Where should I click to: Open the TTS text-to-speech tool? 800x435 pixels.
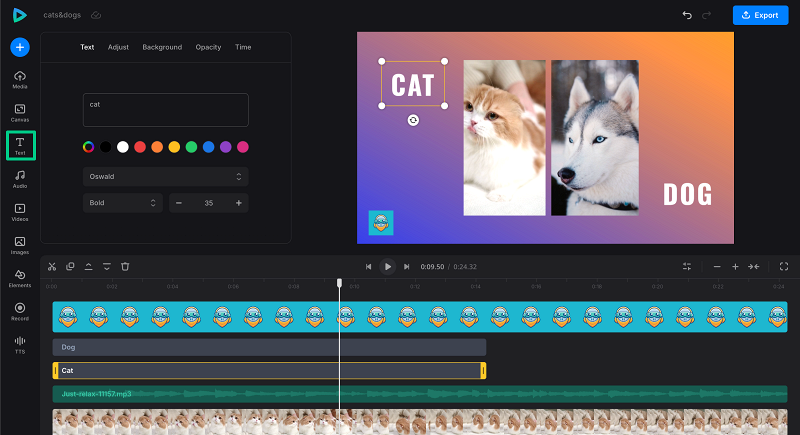pyautogui.click(x=20, y=345)
